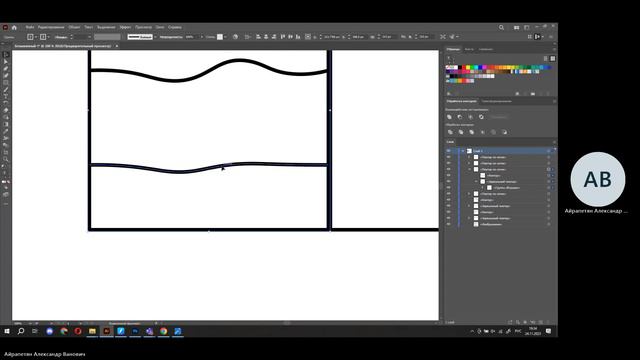The width and height of the screenshot is (640, 360).
Task: Select the Direct Selection tool
Action: pos(6,62)
